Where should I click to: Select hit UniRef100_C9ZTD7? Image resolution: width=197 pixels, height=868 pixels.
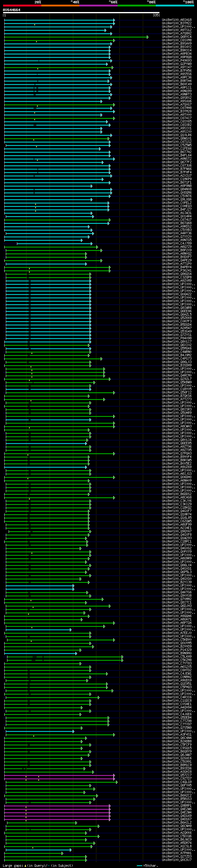click(x=177, y=779)
